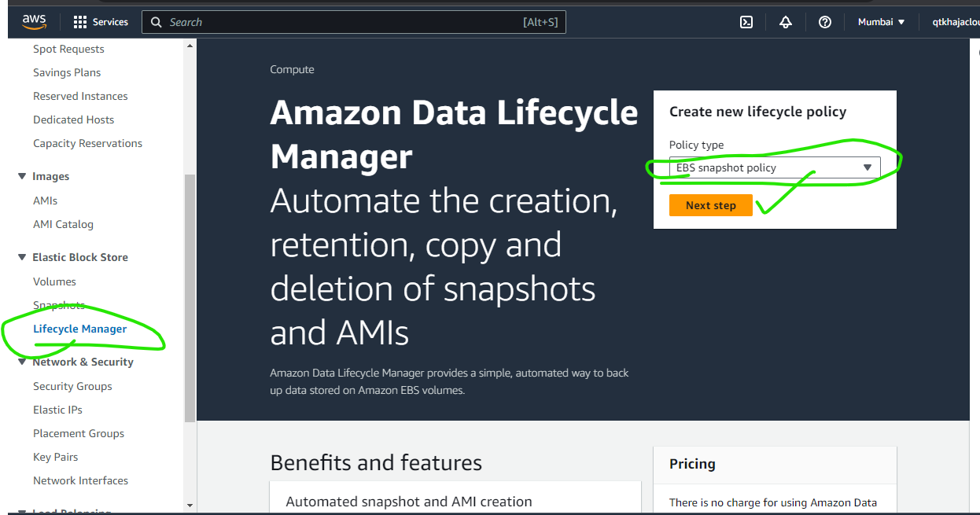Launch the CloudShell terminal icon
This screenshot has width=980, height=515.
(746, 22)
